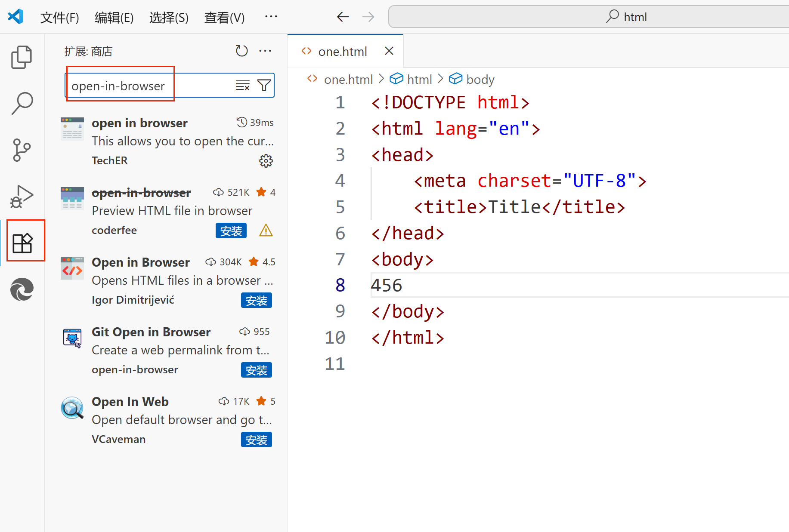Select 'Open In Web' extension title
This screenshot has width=789, height=532.
pyautogui.click(x=130, y=402)
